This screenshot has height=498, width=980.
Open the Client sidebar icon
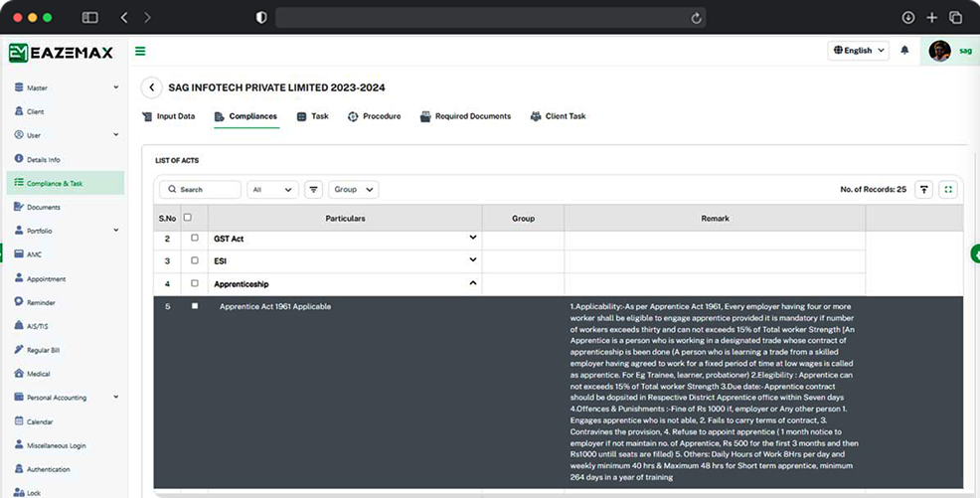click(19, 111)
